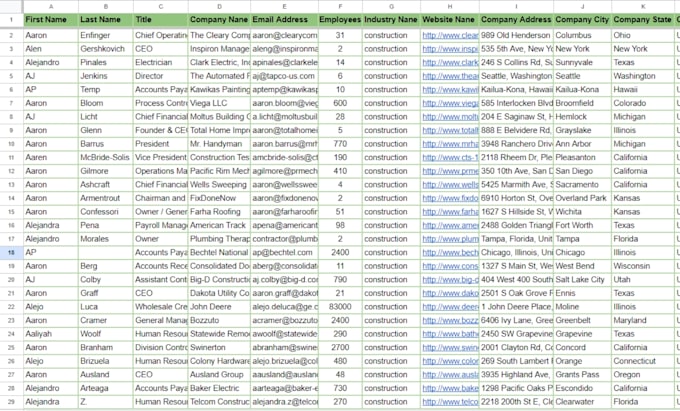
Task: Click the last name cell 'McBride-Solis'
Action: (106, 157)
